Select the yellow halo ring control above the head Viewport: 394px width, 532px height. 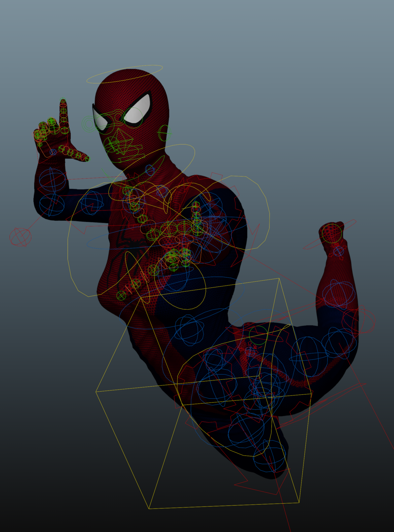tap(124, 74)
